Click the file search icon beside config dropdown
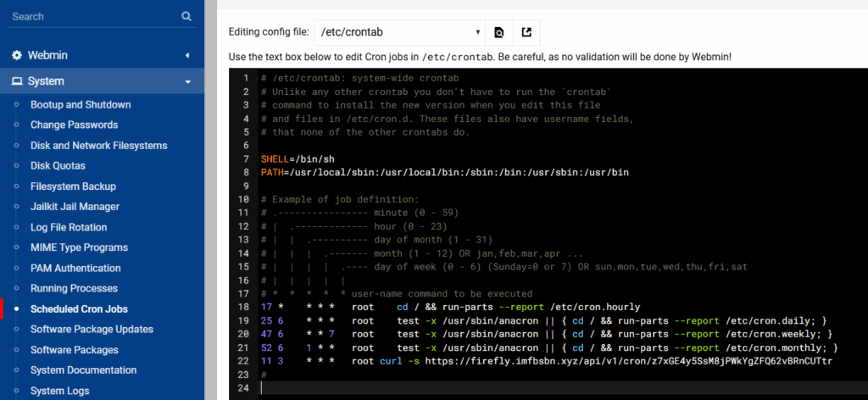Viewport: 868px width, 400px height. pos(499,33)
